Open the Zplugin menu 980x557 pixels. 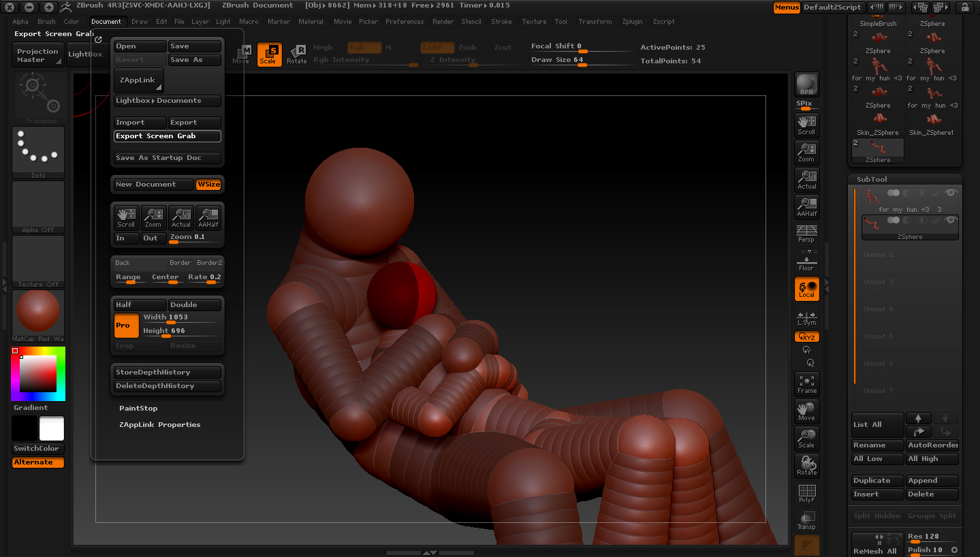click(632, 22)
